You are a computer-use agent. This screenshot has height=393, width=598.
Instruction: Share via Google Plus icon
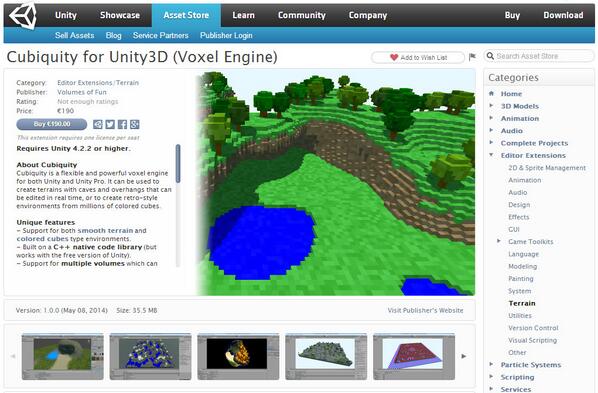pos(135,124)
